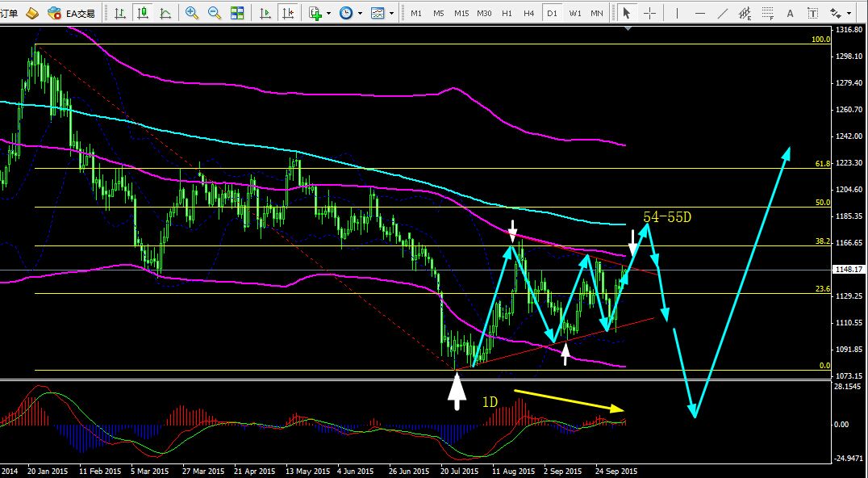Toggle chart shift from right edge
Screen dimensions: 868x478
click(287, 13)
